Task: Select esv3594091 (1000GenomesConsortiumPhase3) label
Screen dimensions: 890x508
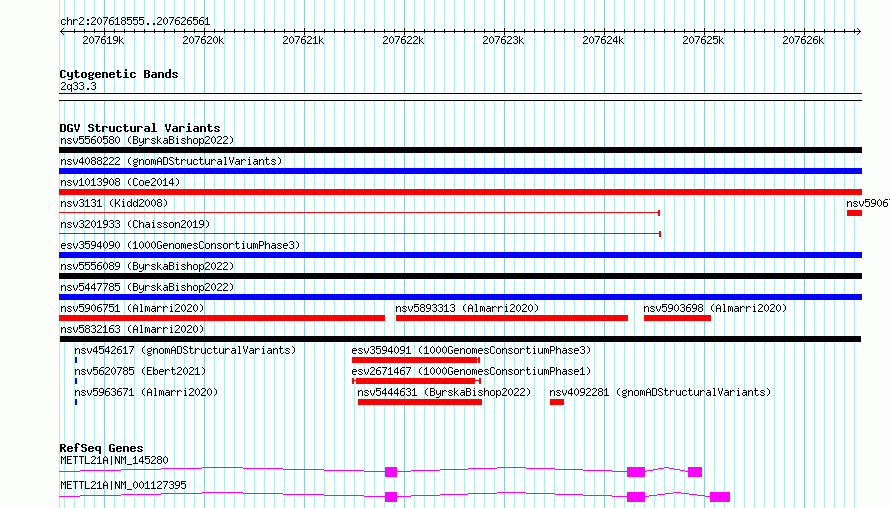Action: (471, 350)
